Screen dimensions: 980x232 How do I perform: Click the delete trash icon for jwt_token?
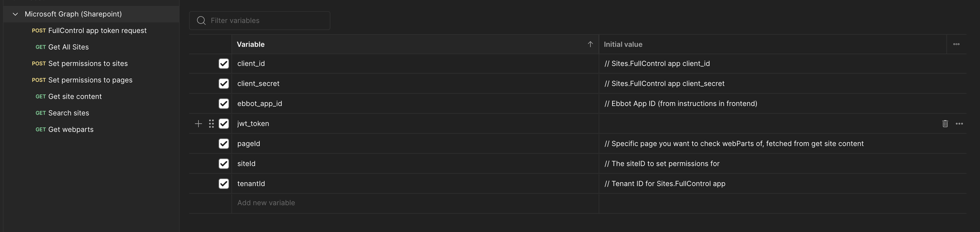click(945, 124)
